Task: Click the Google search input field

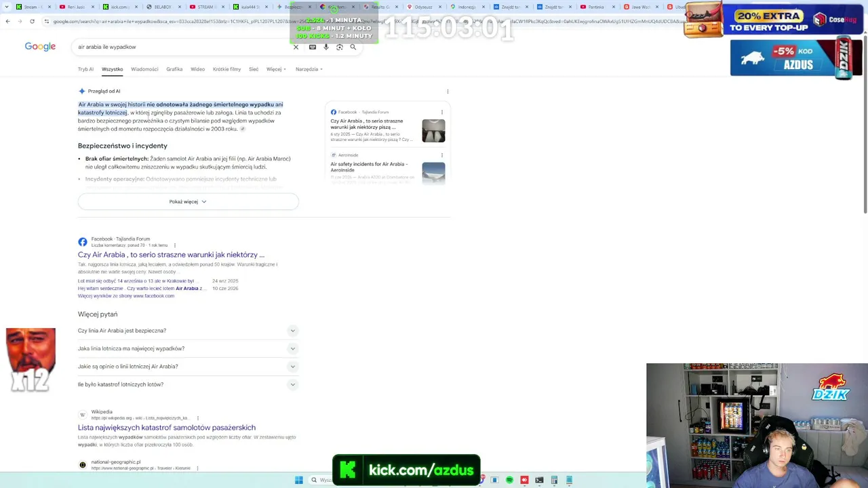Action: click(x=183, y=47)
